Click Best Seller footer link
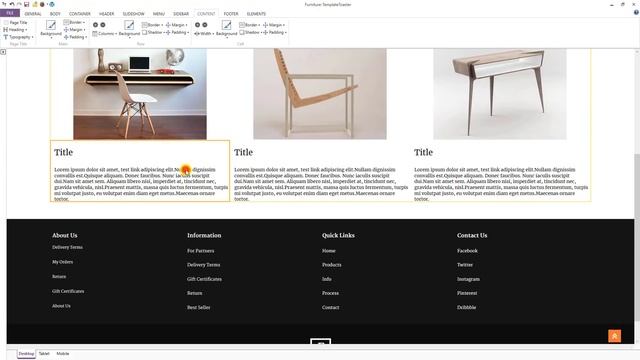 pos(198,307)
